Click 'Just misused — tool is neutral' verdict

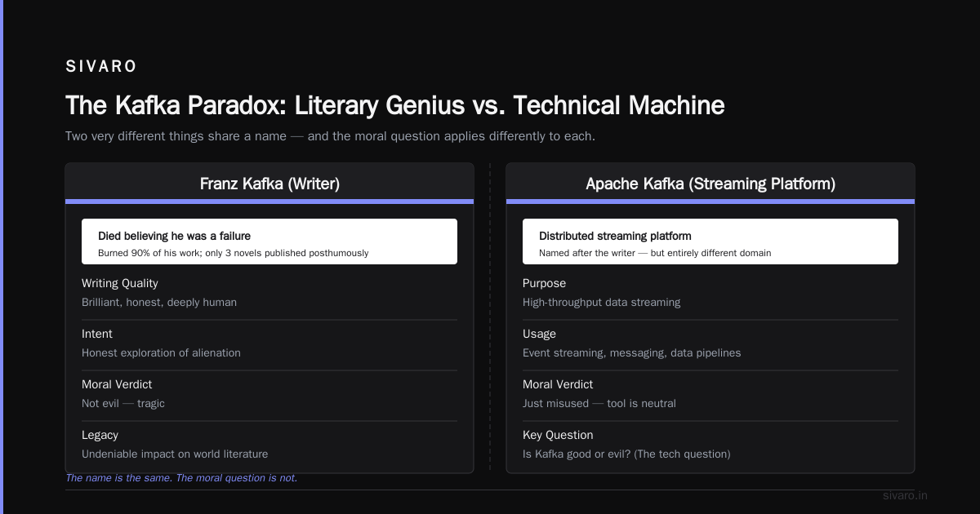[x=599, y=404]
